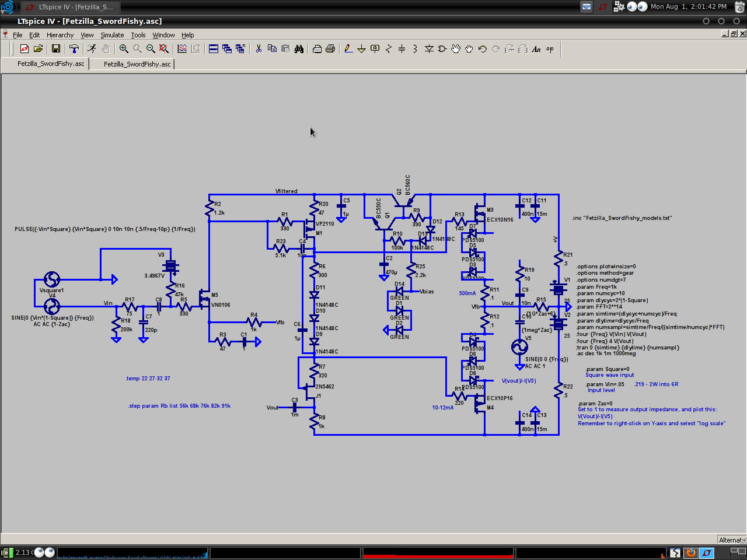Place a capacitor from the toolbar
The width and height of the screenshot is (747, 560).
(x=402, y=49)
